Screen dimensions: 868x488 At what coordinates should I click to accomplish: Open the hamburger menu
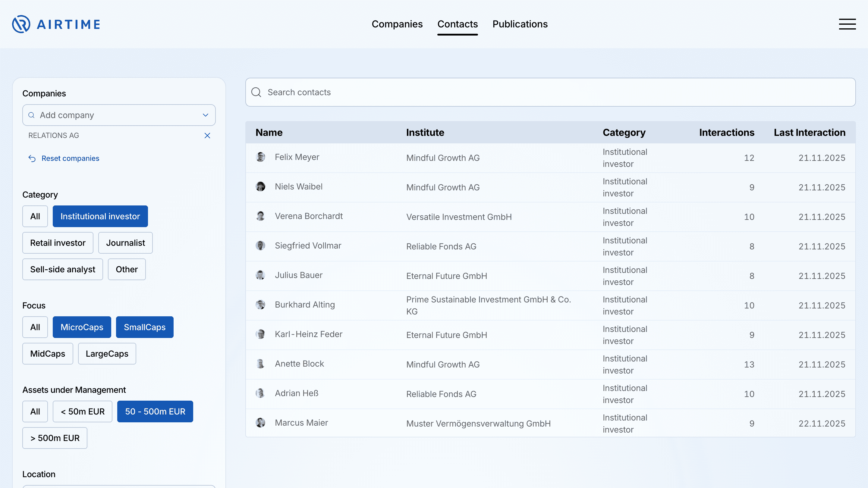[847, 24]
